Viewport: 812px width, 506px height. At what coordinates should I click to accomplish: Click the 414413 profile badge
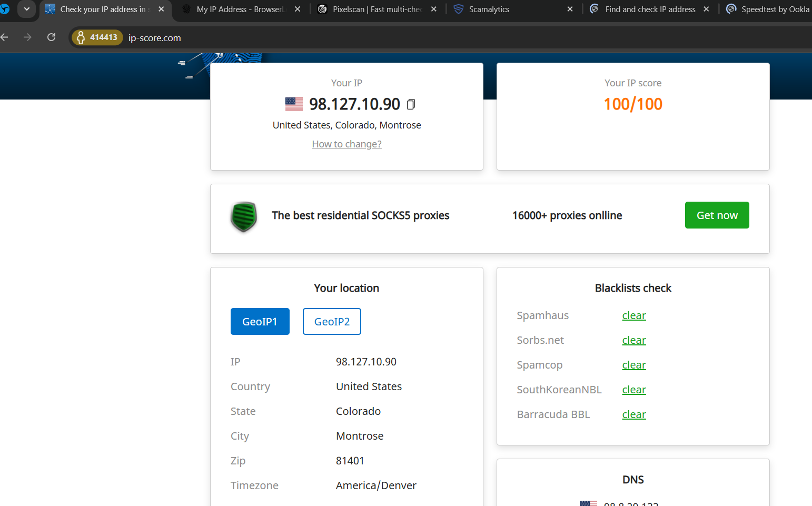pos(97,37)
